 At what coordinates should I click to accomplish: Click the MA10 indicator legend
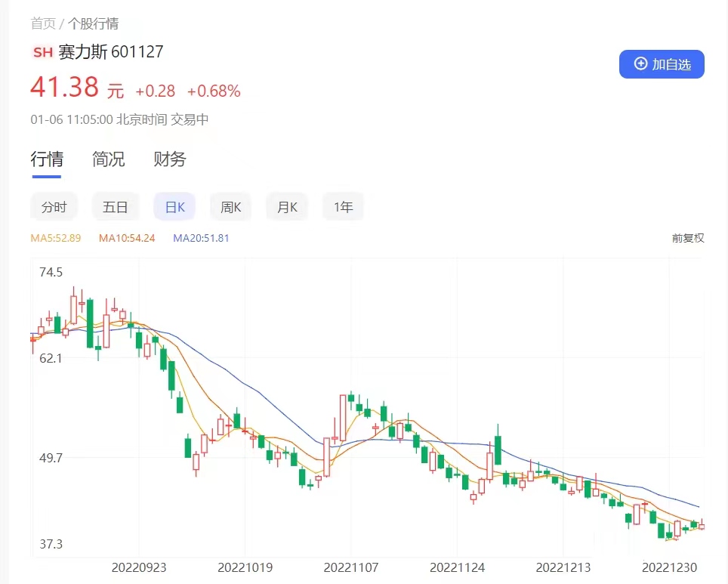pyautogui.click(x=127, y=238)
